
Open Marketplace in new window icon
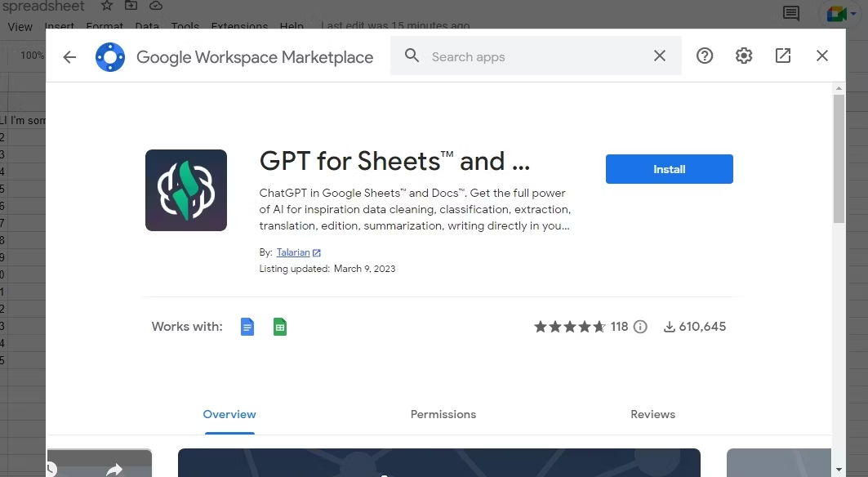coord(782,56)
